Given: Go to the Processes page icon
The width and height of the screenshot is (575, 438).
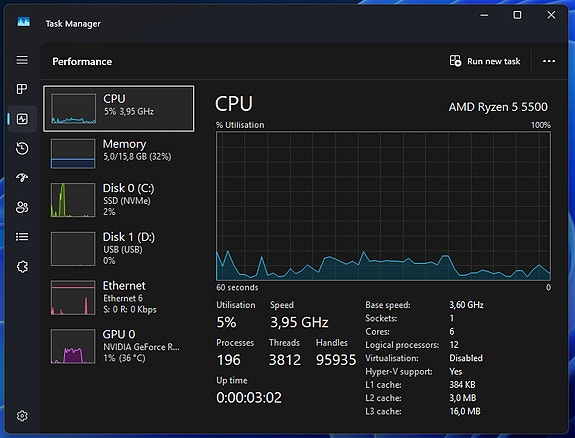Looking at the screenshot, I should [22, 89].
